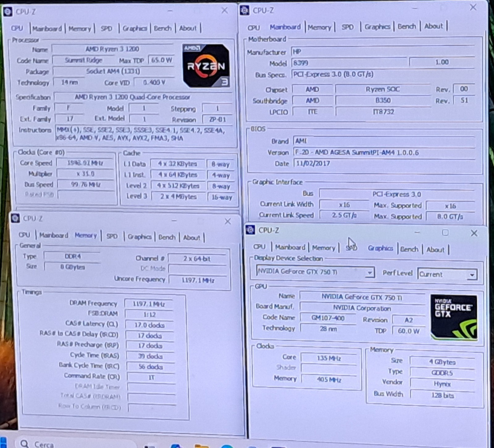
Task: Click the GPU Board Manuf. value "NVIDIA Corporation"
Action: click(362, 308)
